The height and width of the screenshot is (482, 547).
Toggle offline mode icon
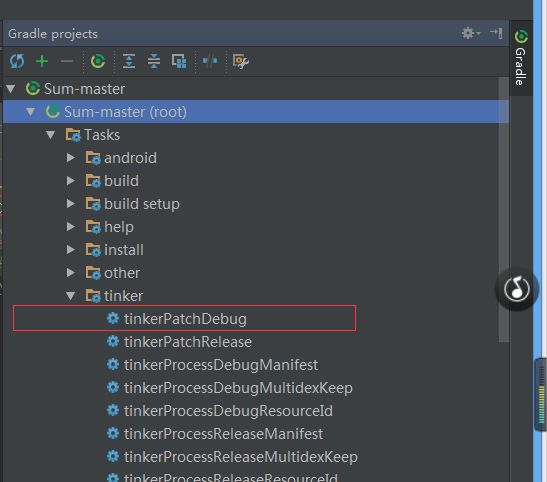pyautogui.click(x=210, y=61)
